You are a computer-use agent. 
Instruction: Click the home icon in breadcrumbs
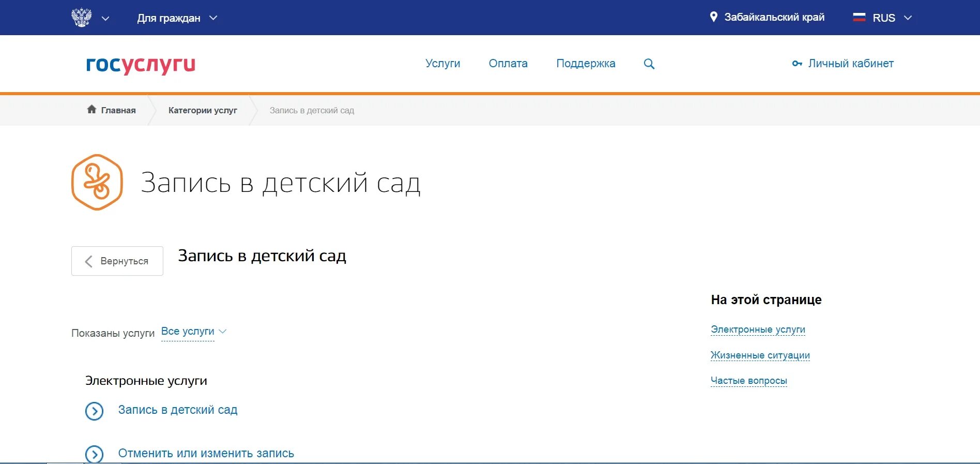91,109
